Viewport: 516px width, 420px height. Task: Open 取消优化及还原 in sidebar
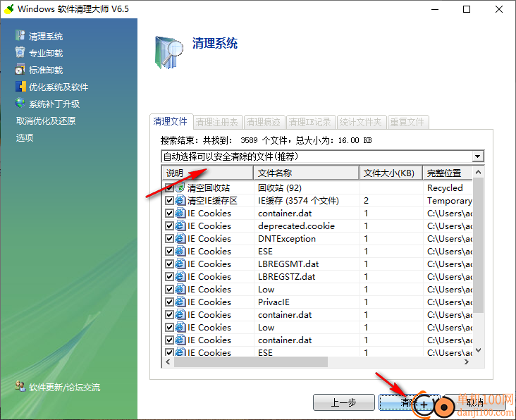46,121
